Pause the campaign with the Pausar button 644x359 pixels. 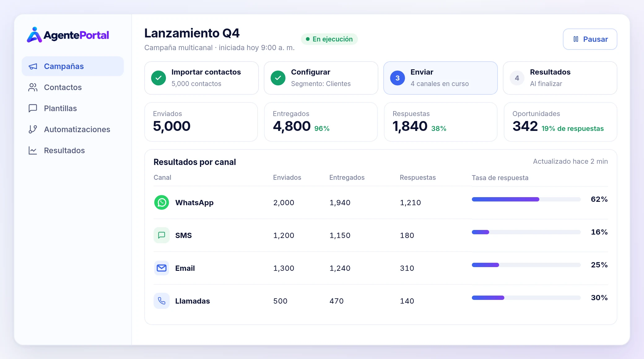click(x=590, y=39)
